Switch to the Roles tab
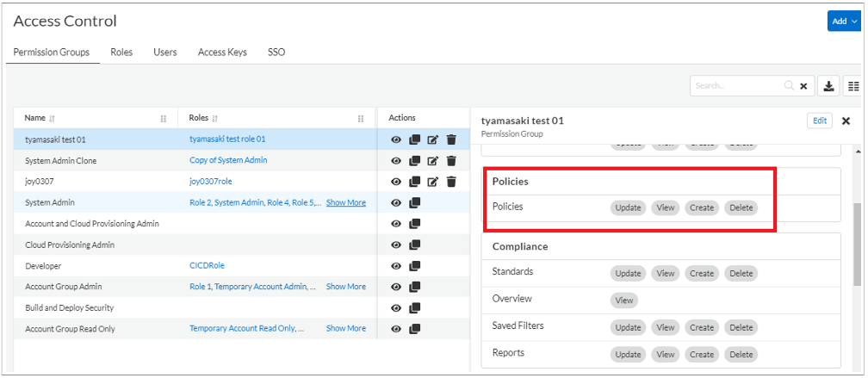The width and height of the screenshot is (868, 378). tap(121, 53)
